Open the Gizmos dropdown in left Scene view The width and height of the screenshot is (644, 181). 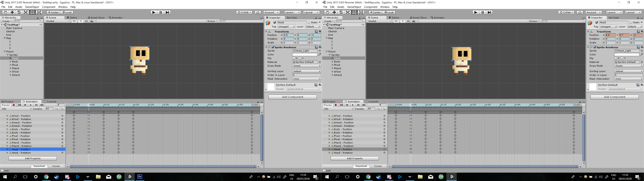coord(212,21)
